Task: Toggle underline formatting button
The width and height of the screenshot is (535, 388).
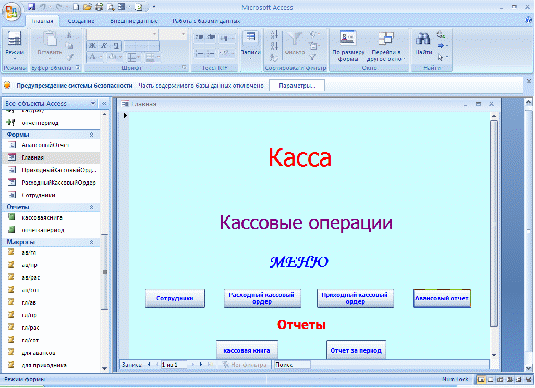Action: click(x=116, y=45)
